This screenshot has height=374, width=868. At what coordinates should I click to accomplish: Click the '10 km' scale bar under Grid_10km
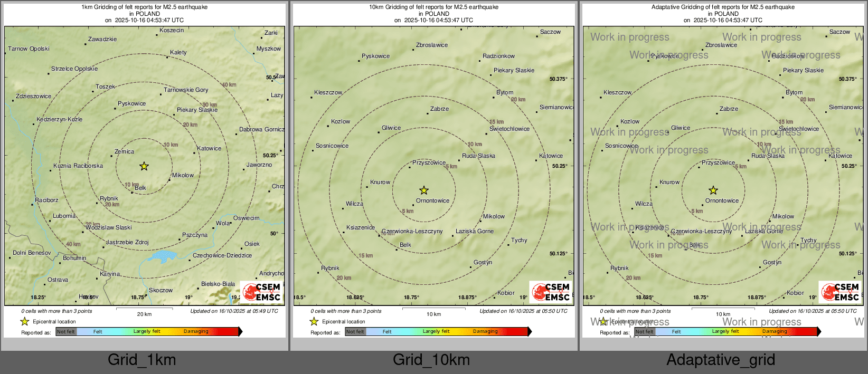click(433, 311)
